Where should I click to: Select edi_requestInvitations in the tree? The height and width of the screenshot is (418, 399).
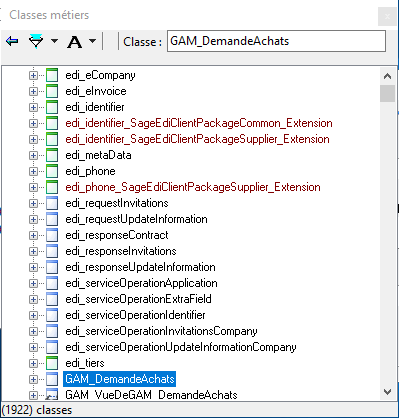(x=117, y=203)
